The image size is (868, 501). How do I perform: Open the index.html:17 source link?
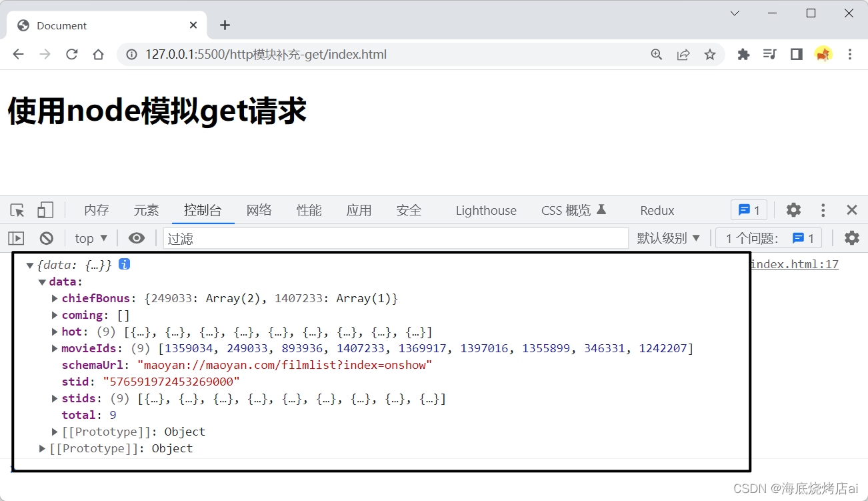coord(795,264)
